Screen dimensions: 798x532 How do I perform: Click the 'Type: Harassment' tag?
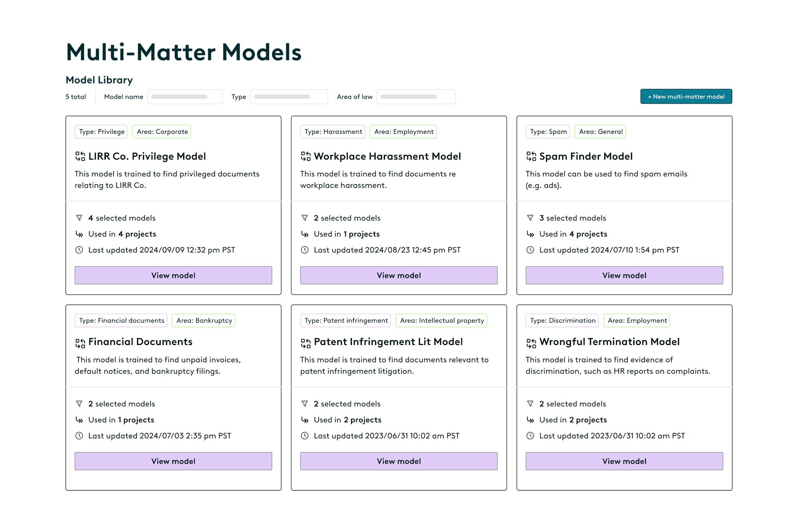point(333,132)
